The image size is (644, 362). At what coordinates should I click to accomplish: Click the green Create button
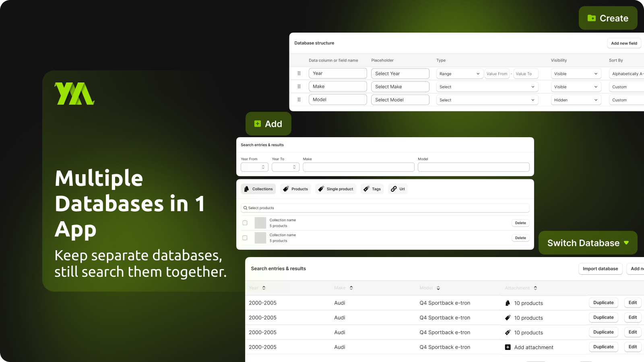tap(608, 18)
